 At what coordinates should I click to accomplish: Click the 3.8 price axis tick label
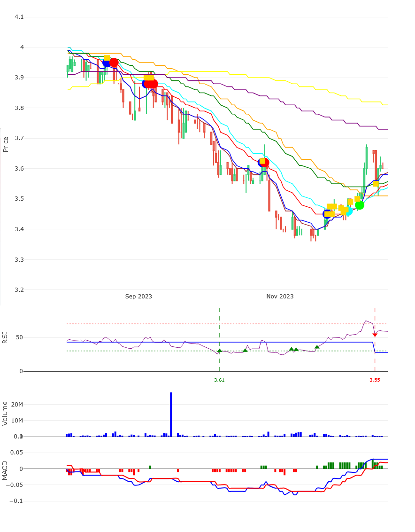click(x=19, y=108)
